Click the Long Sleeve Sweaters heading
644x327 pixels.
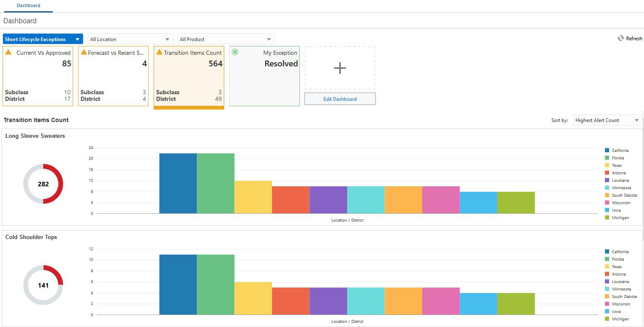(35, 136)
